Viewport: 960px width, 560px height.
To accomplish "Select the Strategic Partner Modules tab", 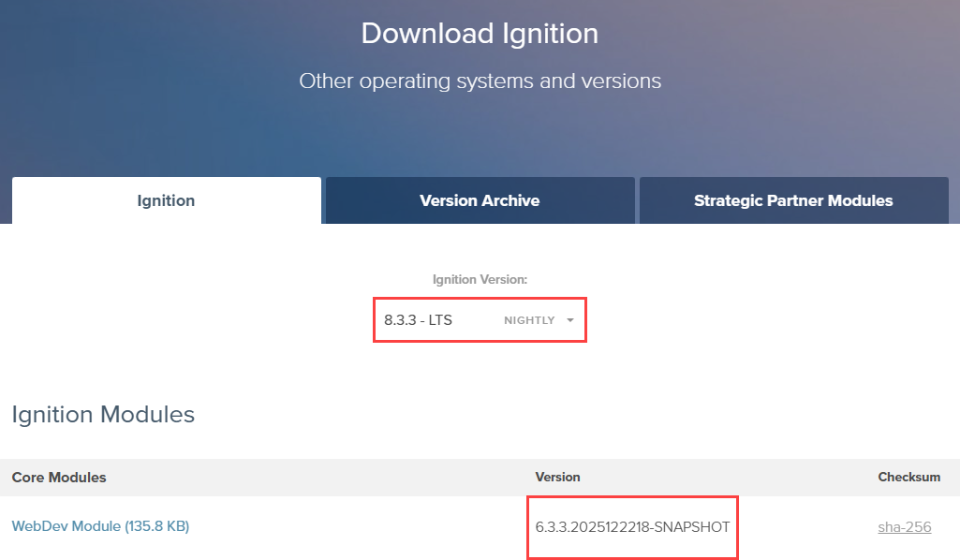I will [x=793, y=200].
